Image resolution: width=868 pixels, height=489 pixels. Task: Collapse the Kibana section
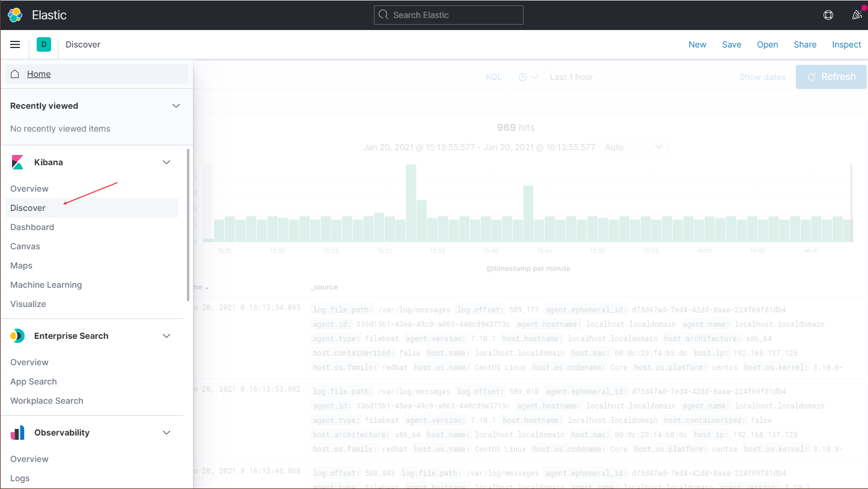[x=167, y=162]
